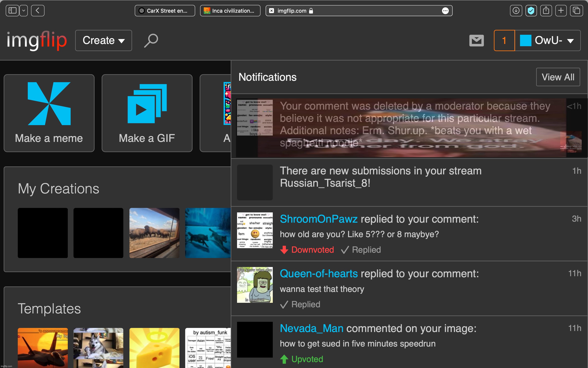Screen dimensions: 588x368
Task: Open the Make a GIF tile
Action: pyautogui.click(x=147, y=113)
